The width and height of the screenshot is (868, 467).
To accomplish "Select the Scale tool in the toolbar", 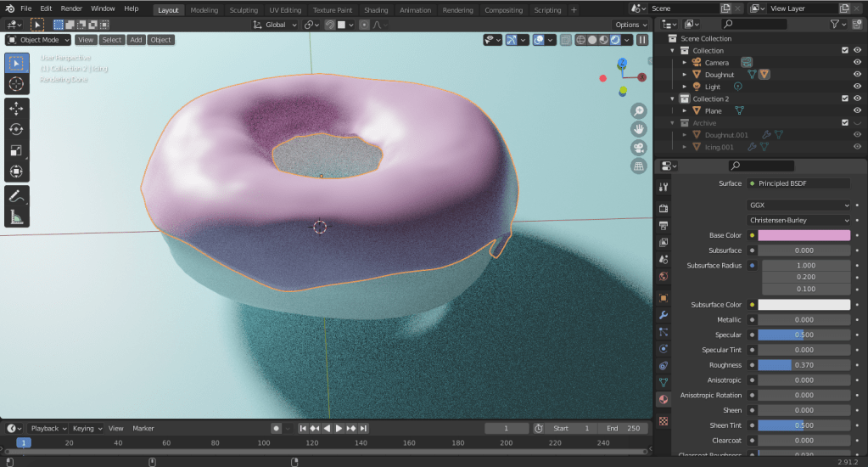I will pyautogui.click(x=15, y=150).
